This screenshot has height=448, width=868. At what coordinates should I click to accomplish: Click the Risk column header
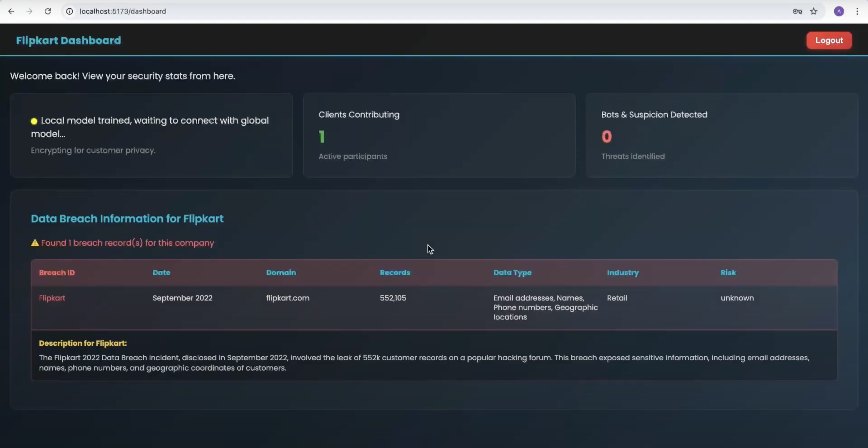pyautogui.click(x=728, y=273)
